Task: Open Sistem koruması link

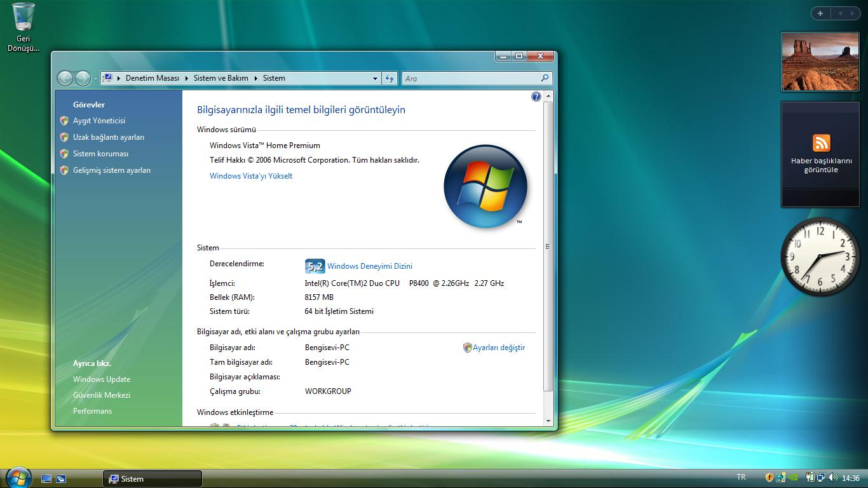Action: coord(100,154)
